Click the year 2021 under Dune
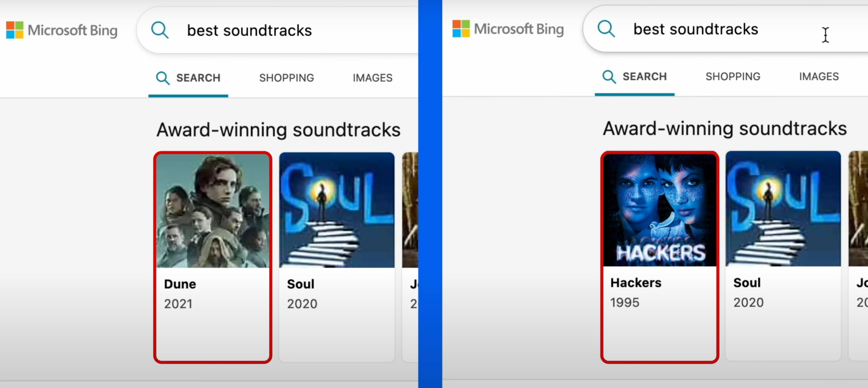Image resolution: width=868 pixels, height=388 pixels. [178, 304]
